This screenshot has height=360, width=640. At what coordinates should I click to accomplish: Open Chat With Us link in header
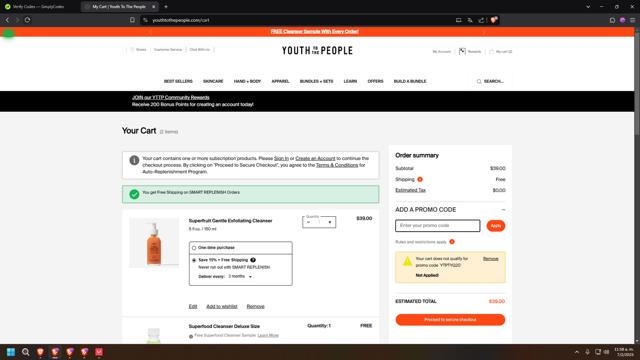pos(200,49)
